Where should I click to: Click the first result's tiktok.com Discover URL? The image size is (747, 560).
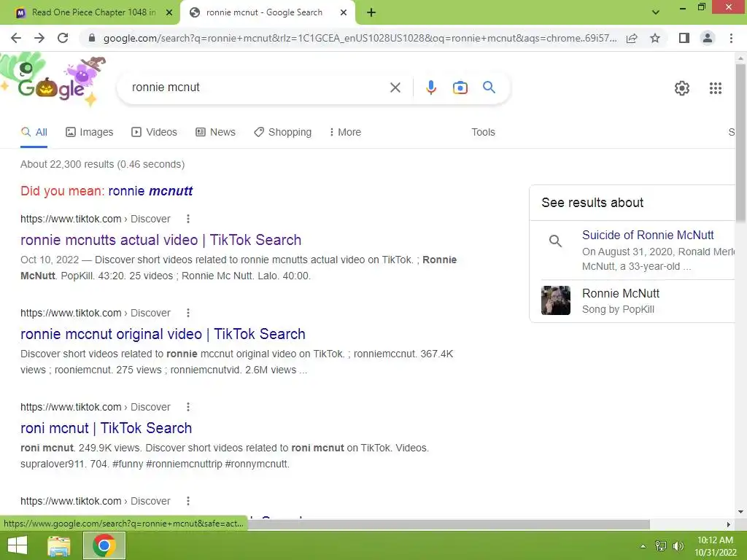(x=96, y=219)
